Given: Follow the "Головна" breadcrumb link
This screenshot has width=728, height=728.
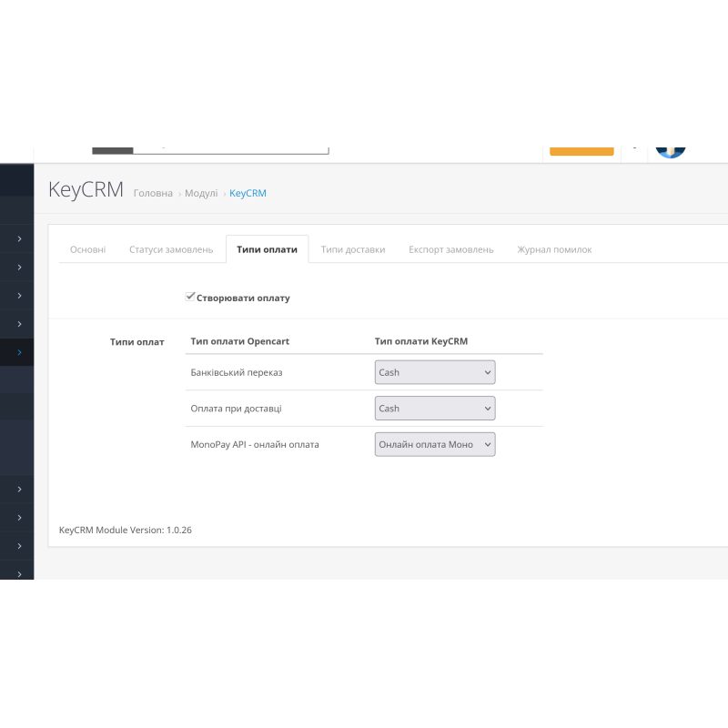Looking at the screenshot, I should click(152, 193).
